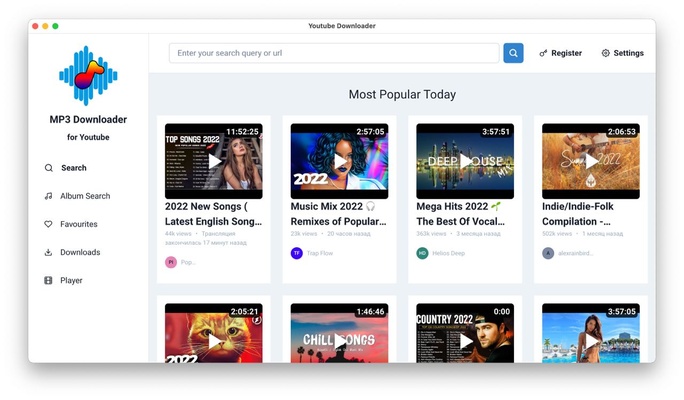Play the Music Mix 2022 video thumbnail
This screenshot has width=684, height=400.
click(339, 161)
